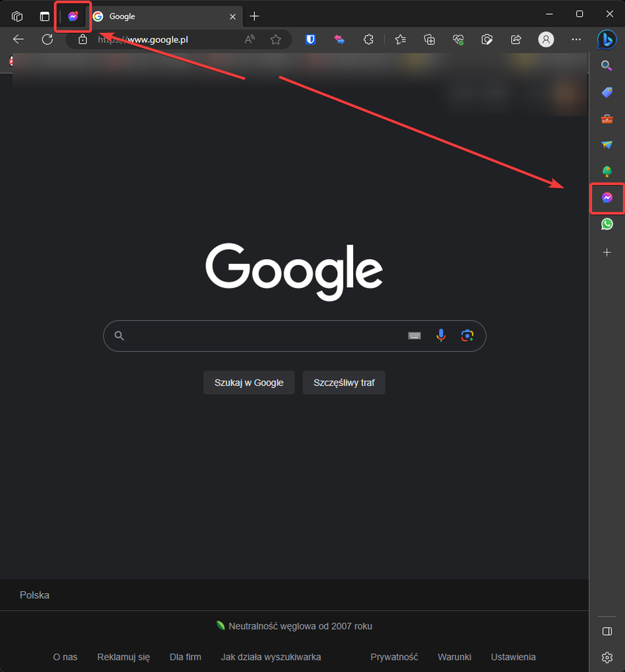Image resolution: width=625 pixels, height=672 pixels.
Task: View site information lock icon
Action: pyautogui.click(x=83, y=40)
